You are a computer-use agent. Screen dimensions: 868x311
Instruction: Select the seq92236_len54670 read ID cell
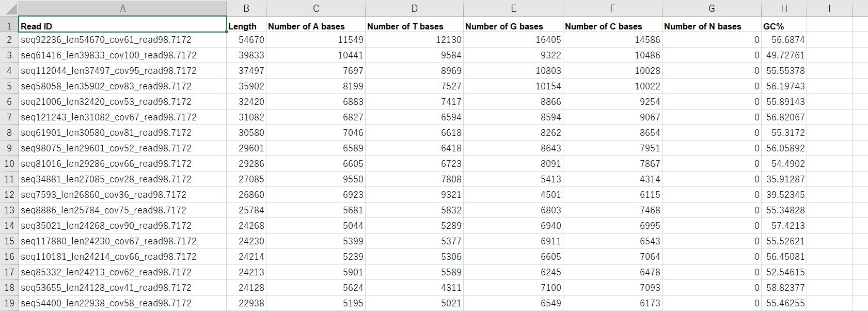(122, 40)
